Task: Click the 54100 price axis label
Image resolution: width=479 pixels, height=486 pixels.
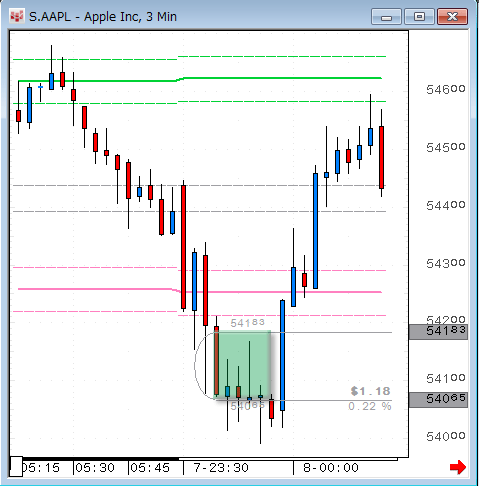Action: click(x=446, y=378)
